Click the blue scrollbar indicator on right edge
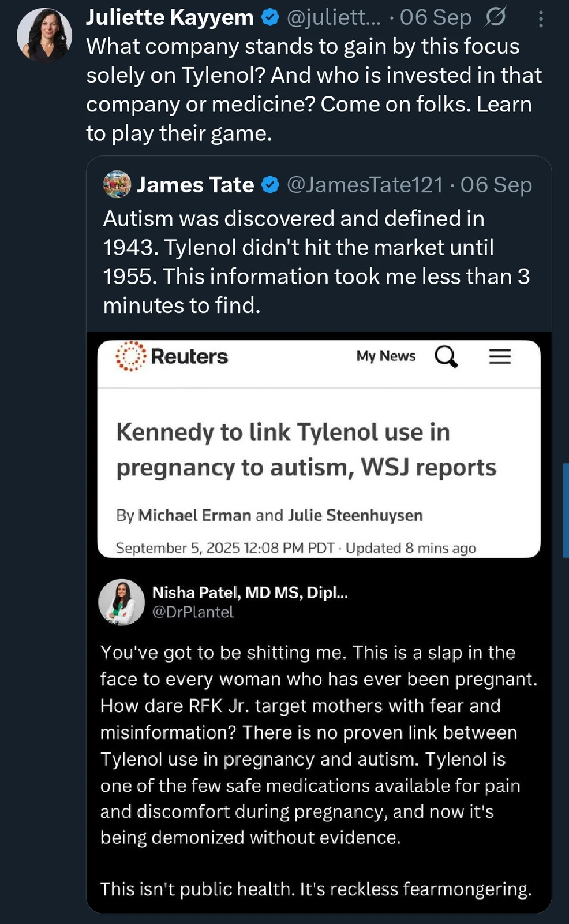Image resolution: width=569 pixels, height=924 pixels. pyautogui.click(x=566, y=509)
